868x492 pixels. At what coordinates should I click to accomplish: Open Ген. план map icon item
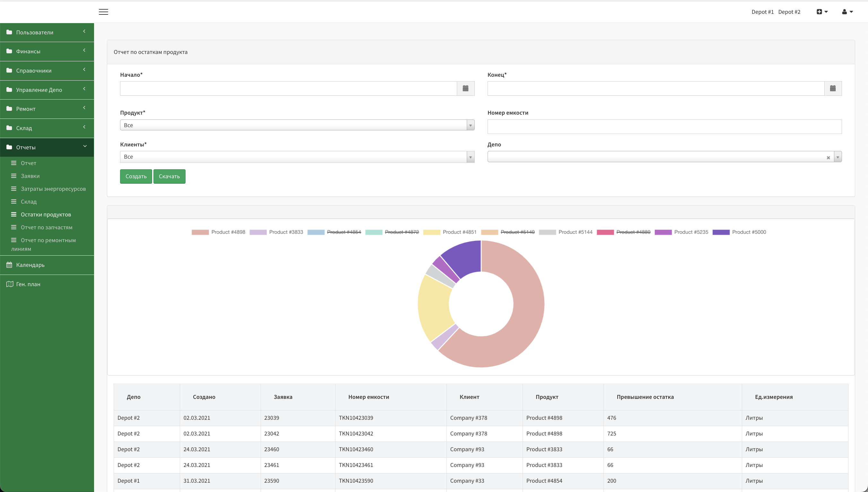click(x=9, y=284)
